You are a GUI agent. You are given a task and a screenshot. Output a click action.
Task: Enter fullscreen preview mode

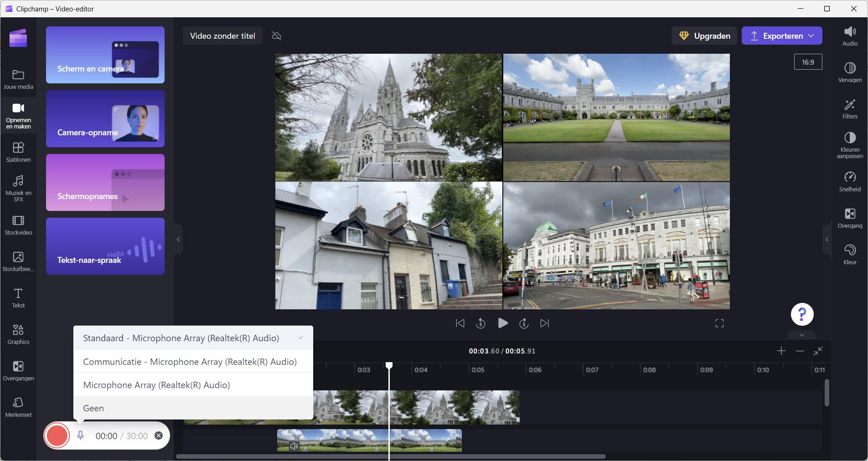719,323
